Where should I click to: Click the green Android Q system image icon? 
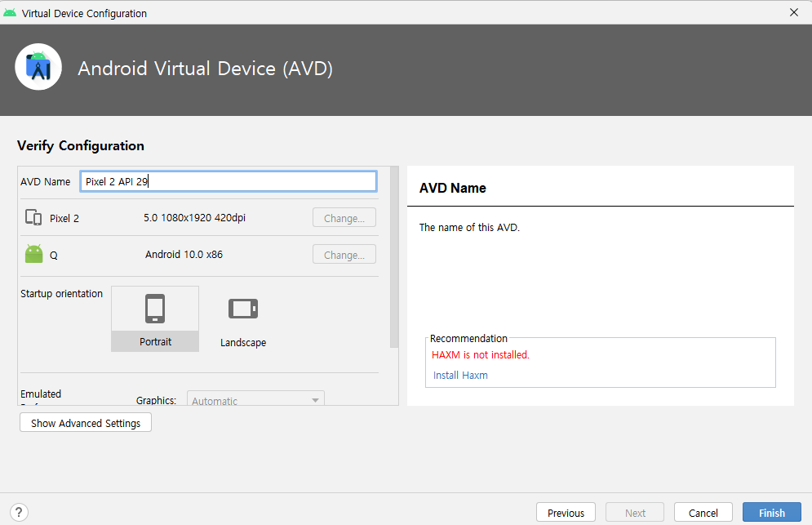click(x=33, y=254)
